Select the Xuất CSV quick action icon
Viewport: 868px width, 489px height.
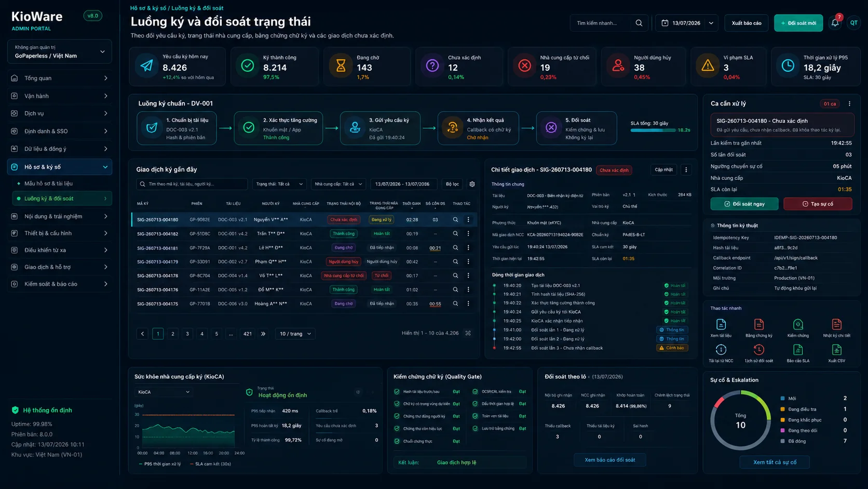click(x=836, y=350)
